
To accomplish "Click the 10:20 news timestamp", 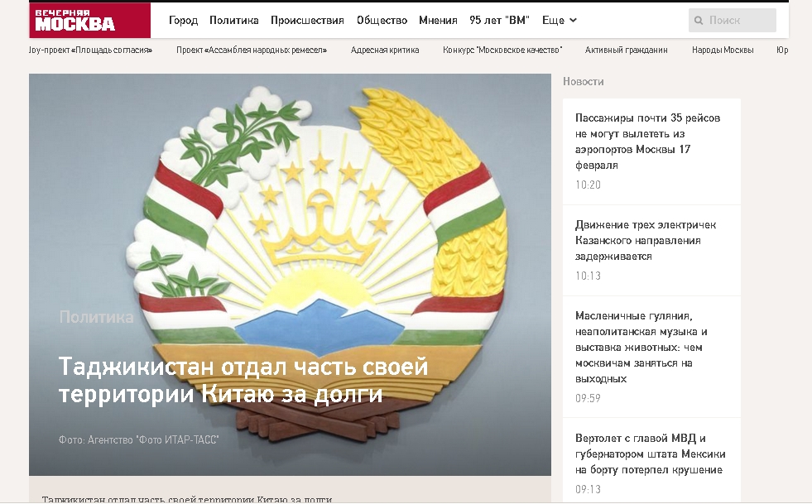I will click(588, 185).
